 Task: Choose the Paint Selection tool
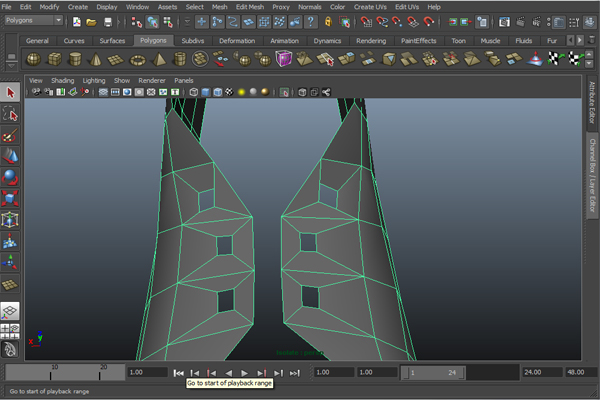point(10,135)
